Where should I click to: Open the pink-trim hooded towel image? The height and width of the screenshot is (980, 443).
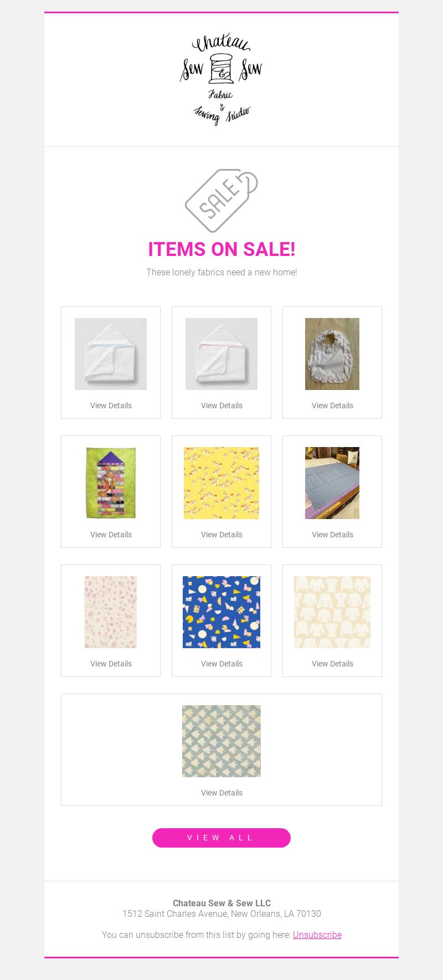(x=221, y=354)
